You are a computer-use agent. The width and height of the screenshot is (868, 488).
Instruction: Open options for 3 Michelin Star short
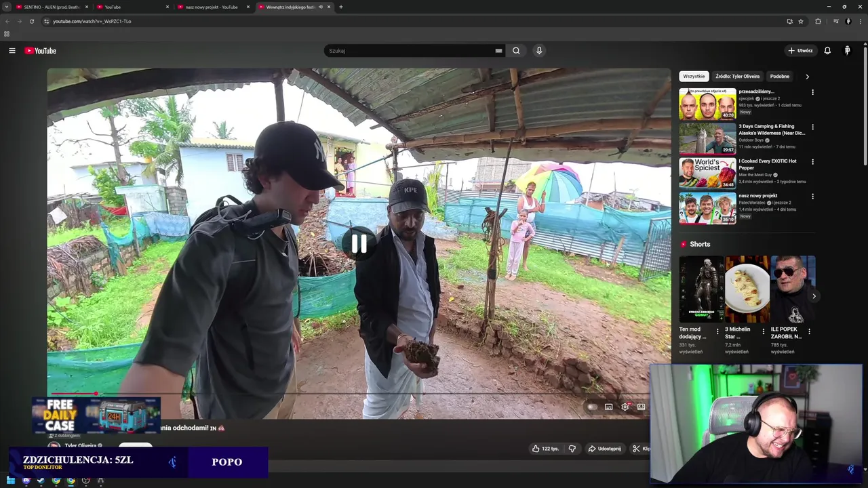764,332
